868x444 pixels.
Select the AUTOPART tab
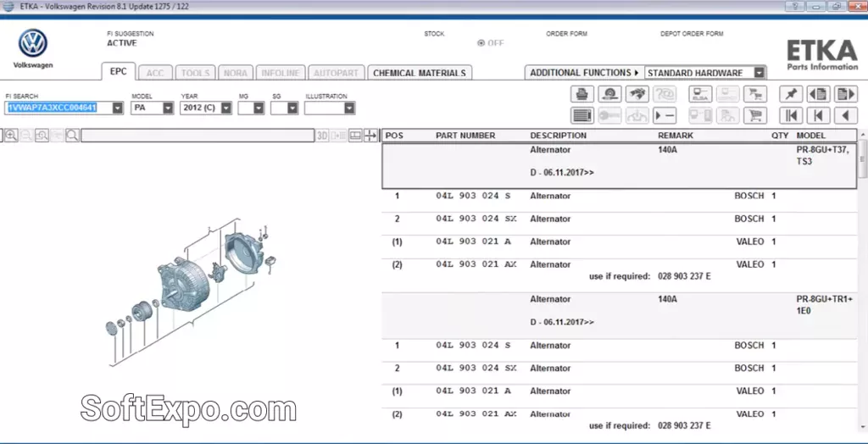pyautogui.click(x=337, y=73)
